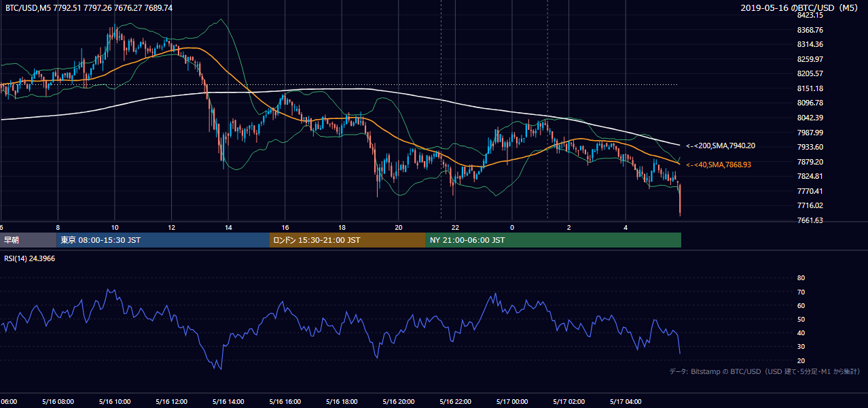Select the 40 SMA label 7868.93
This screenshot has height=408, width=868.
[x=719, y=165]
